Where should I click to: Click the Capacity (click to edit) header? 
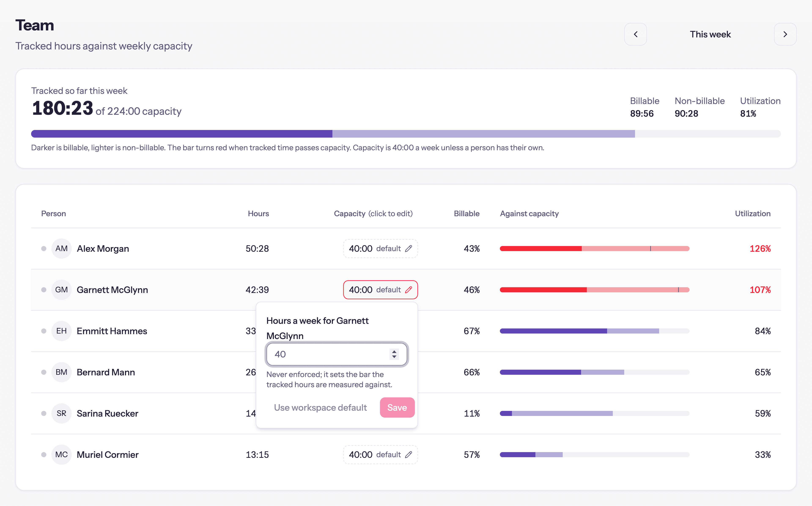coord(373,213)
